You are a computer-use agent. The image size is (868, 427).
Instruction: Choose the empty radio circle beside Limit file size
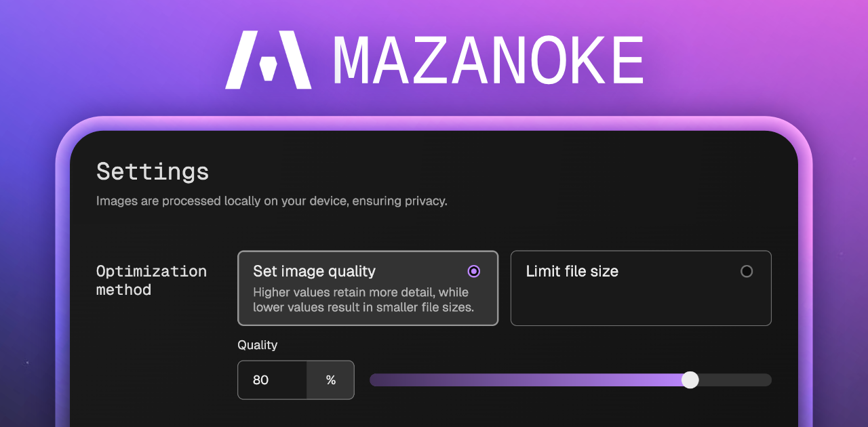[747, 271]
